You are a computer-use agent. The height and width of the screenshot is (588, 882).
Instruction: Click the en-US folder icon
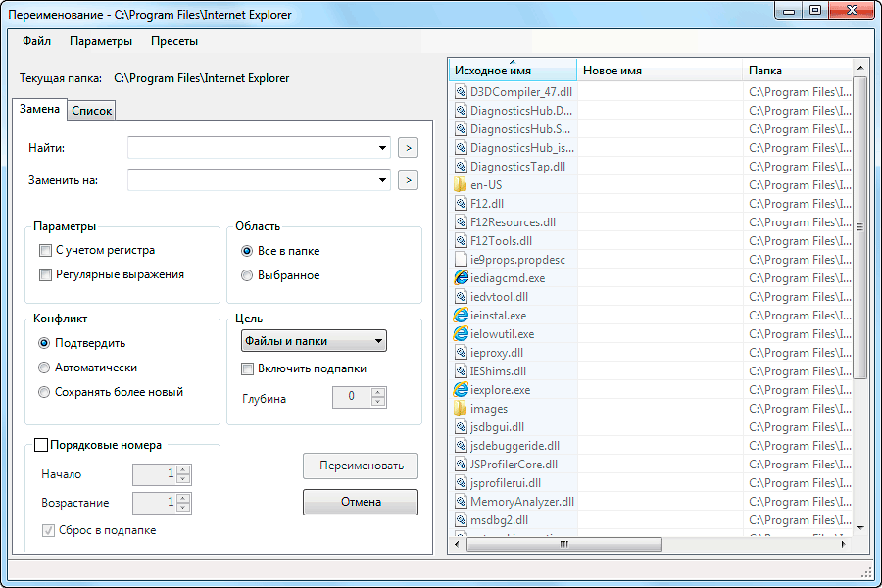(461, 185)
